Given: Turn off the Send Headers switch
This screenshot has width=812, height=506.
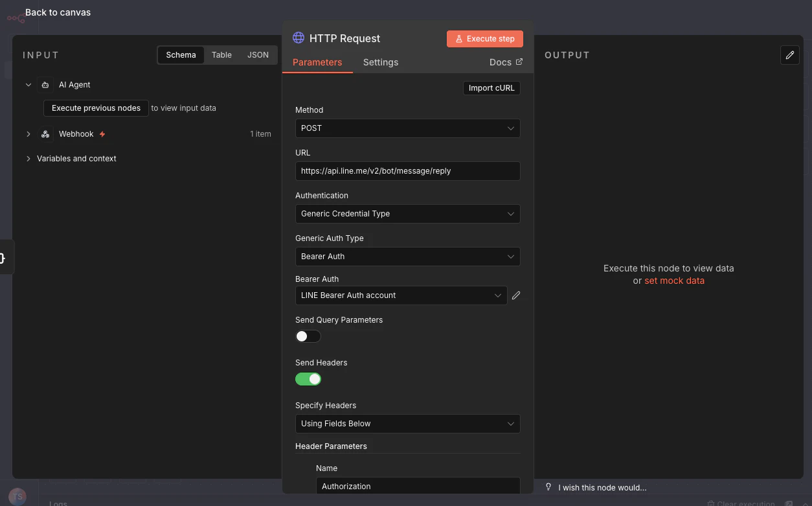Looking at the screenshot, I should (x=308, y=379).
